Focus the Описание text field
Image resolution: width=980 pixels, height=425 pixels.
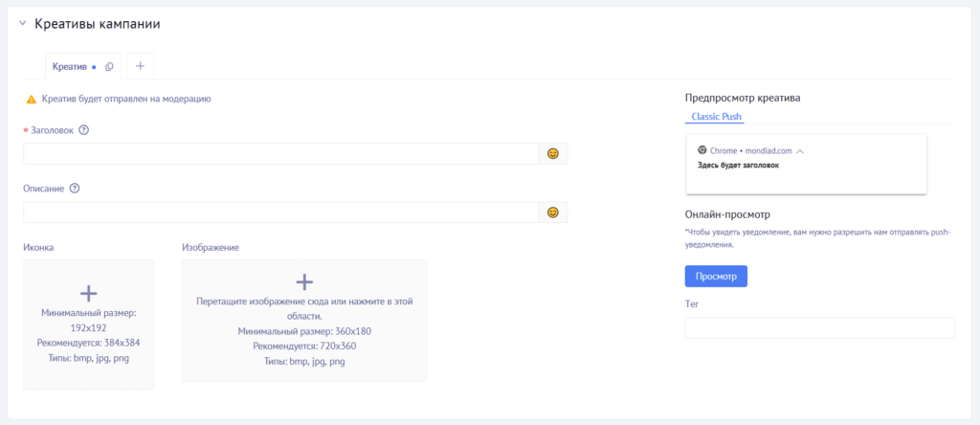[281, 212]
